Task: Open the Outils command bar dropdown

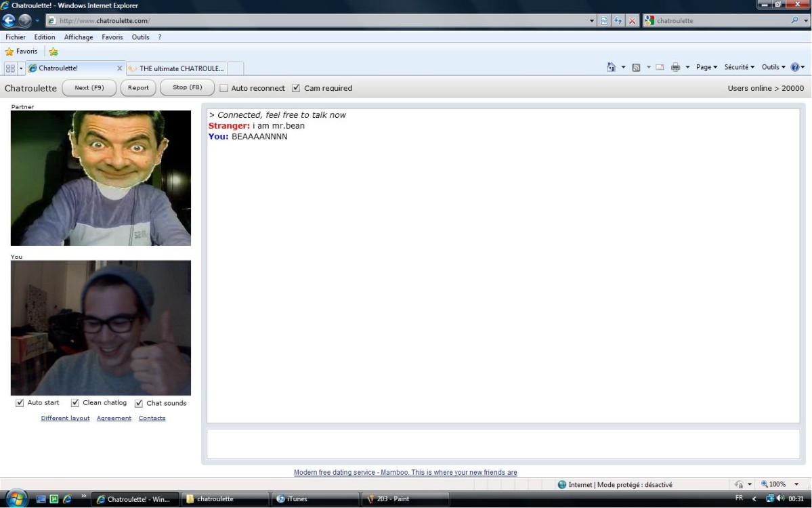Action: tap(773, 67)
